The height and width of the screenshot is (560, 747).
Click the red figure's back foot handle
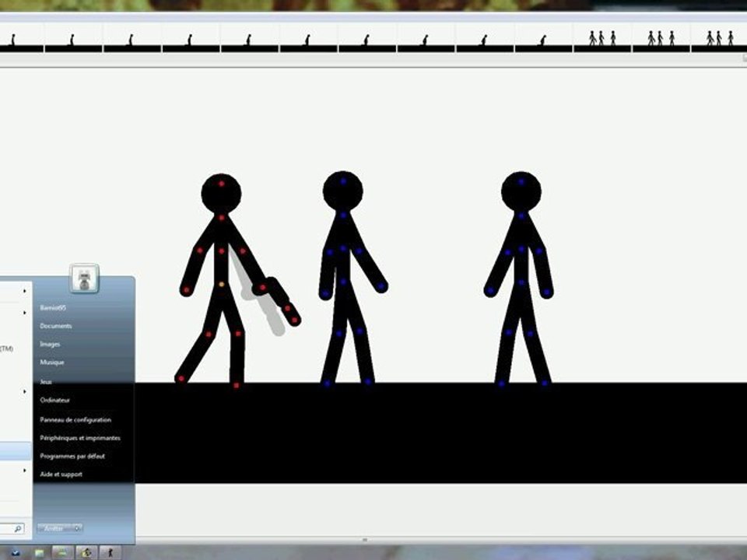[181, 379]
